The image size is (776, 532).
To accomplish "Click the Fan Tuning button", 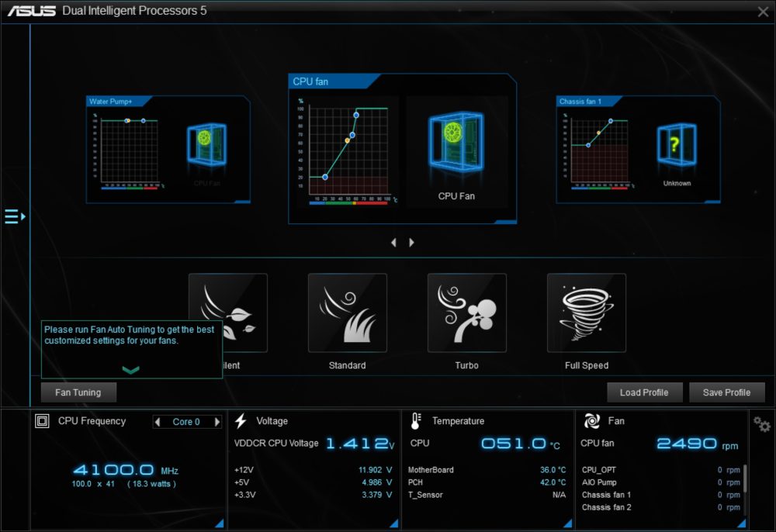I will pyautogui.click(x=78, y=392).
